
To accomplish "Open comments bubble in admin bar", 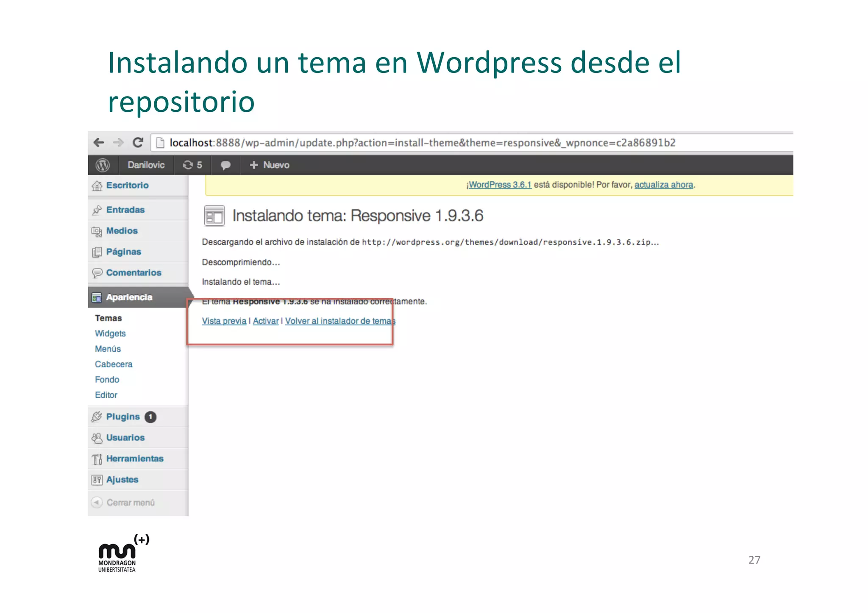I will [225, 165].
